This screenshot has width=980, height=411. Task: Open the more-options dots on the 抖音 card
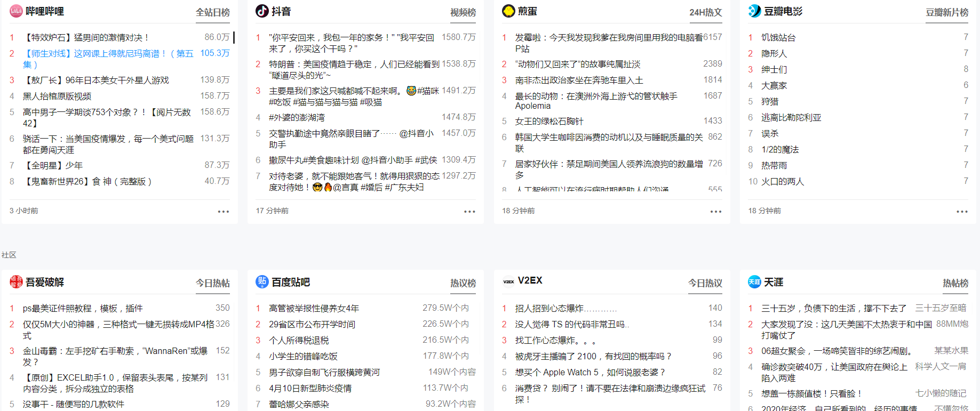(469, 212)
